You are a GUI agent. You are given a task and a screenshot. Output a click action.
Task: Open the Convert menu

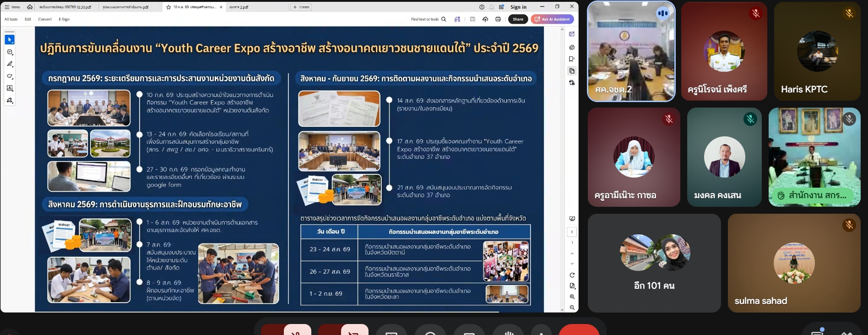[45, 19]
